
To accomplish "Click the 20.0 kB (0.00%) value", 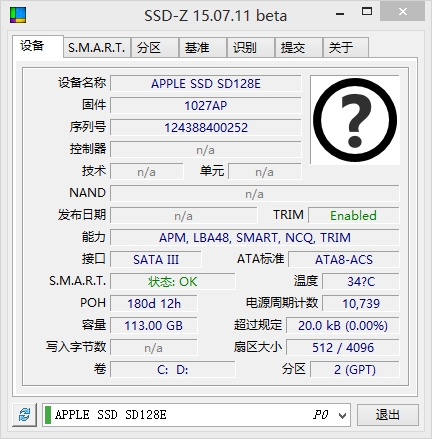I will tap(343, 325).
